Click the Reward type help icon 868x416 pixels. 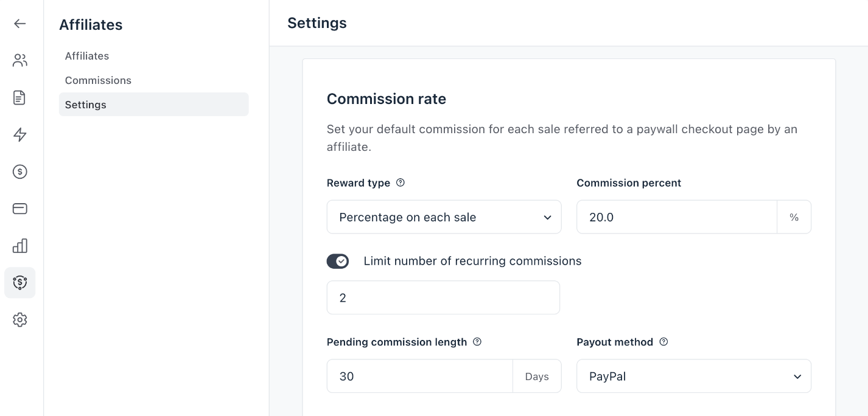(x=401, y=182)
